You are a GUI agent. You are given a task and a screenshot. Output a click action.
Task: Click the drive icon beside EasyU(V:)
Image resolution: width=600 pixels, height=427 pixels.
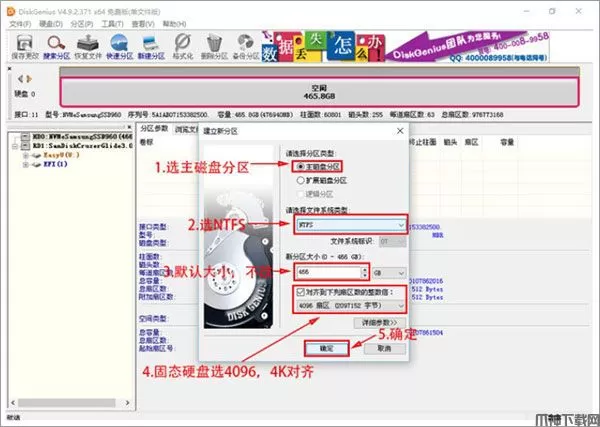36,155
